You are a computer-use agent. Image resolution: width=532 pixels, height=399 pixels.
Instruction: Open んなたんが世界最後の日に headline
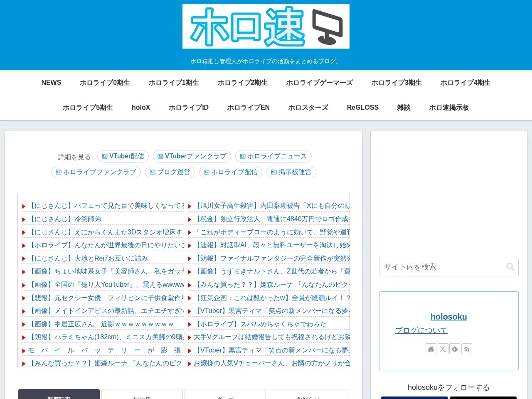[x=106, y=245]
